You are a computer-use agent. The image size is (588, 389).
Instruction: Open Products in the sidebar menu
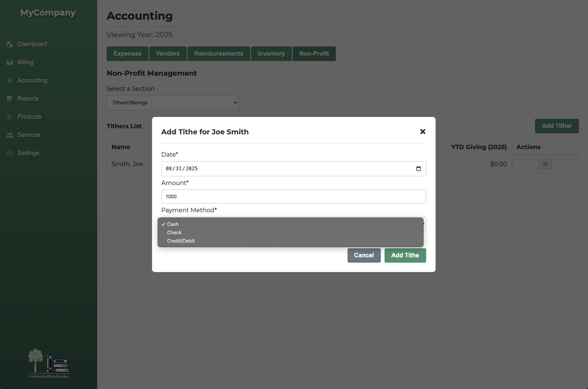pos(29,117)
